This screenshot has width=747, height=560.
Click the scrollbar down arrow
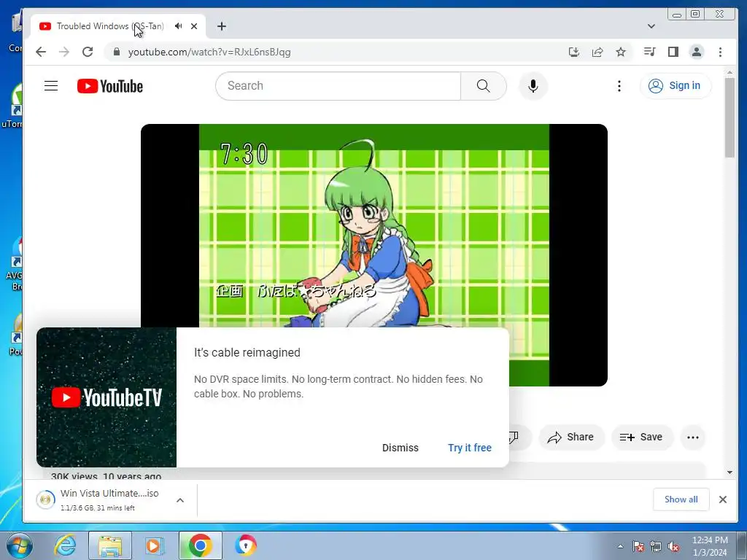click(x=729, y=472)
